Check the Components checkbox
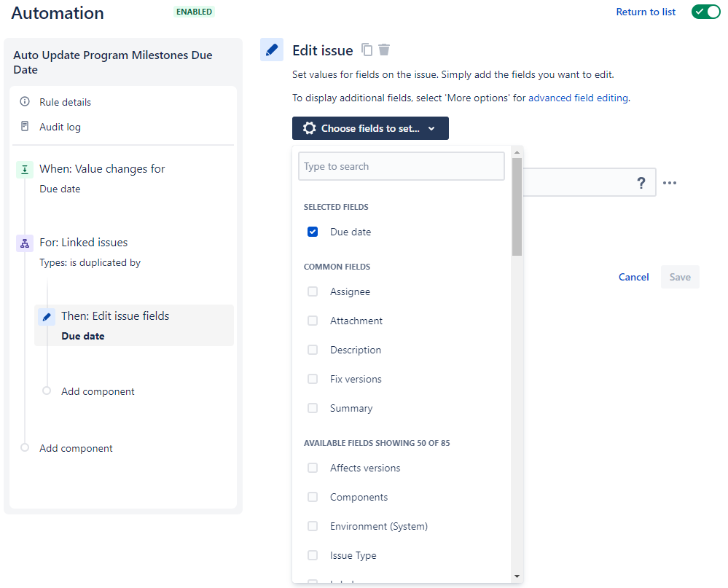 313,497
